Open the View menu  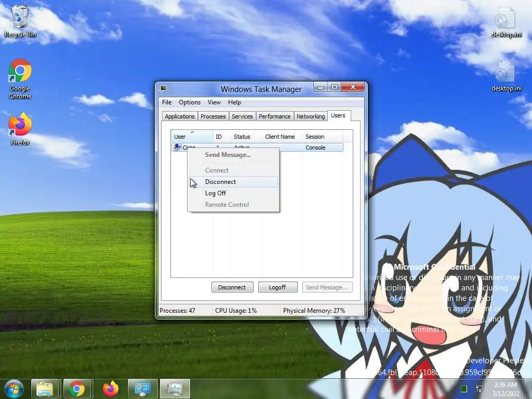pyautogui.click(x=214, y=102)
